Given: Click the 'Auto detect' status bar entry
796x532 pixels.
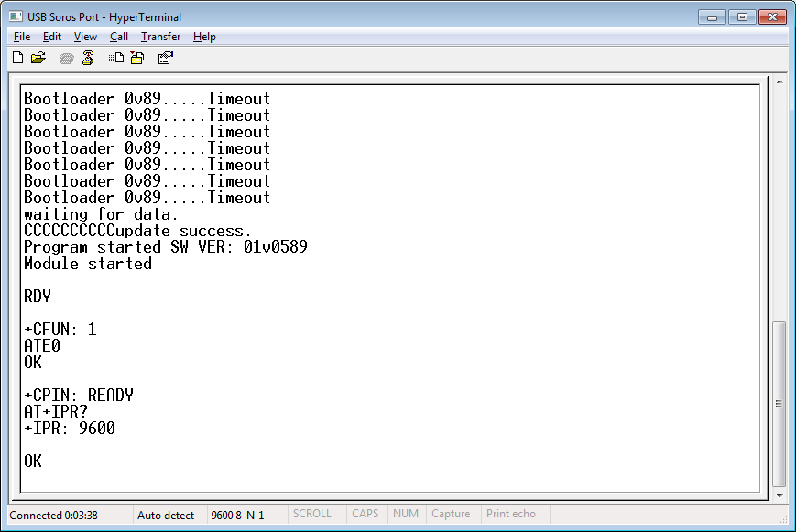Looking at the screenshot, I should 166,516.
